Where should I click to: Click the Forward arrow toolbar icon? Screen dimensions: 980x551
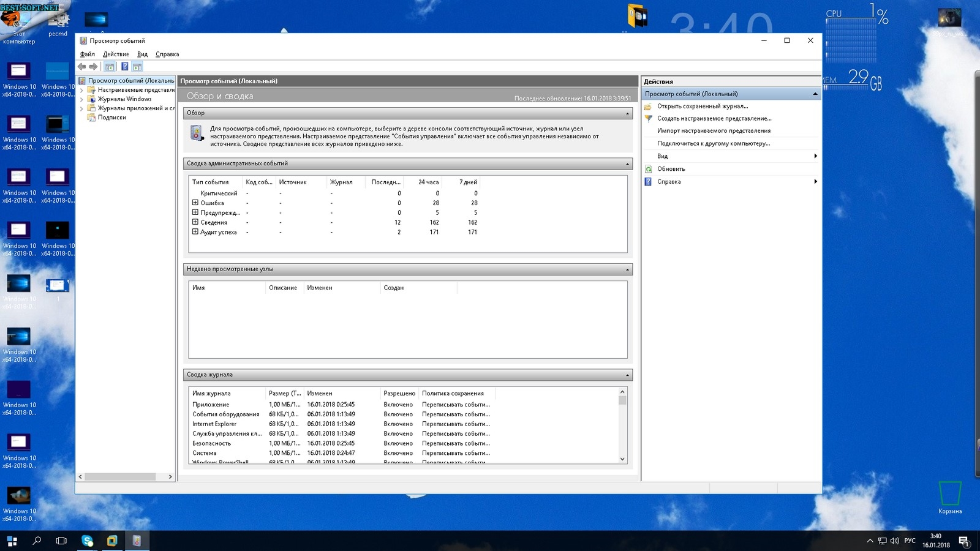pyautogui.click(x=93, y=67)
